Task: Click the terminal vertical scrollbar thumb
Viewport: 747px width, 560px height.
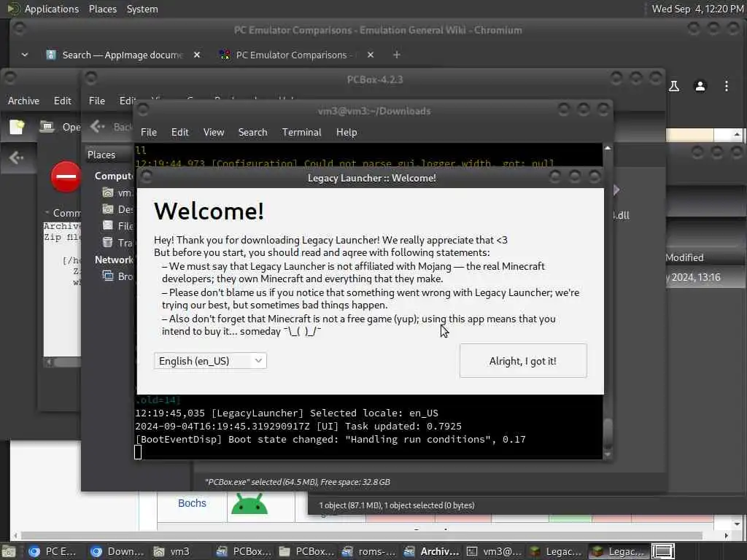Action: tap(608, 433)
